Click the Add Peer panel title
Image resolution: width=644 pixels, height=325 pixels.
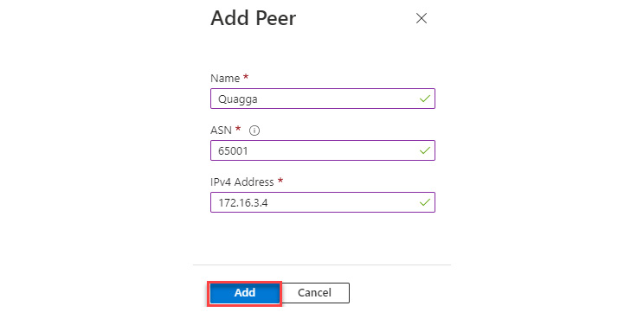(x=253, y=18)
